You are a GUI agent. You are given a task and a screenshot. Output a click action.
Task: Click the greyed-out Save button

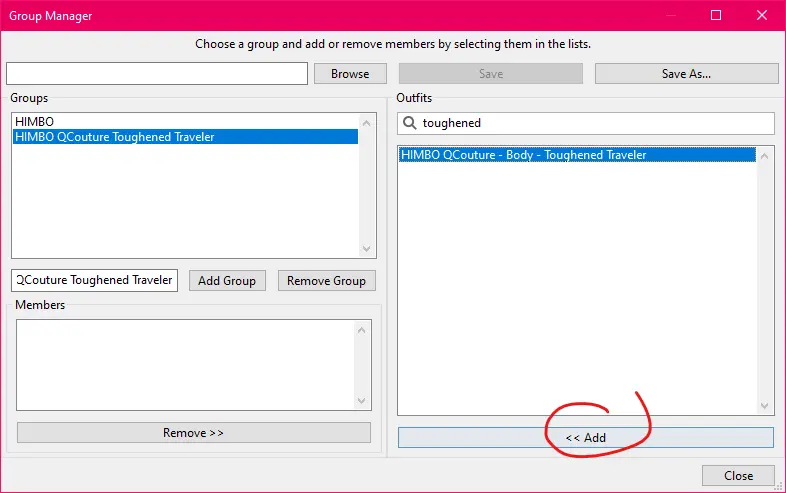[x=491, y=74]
